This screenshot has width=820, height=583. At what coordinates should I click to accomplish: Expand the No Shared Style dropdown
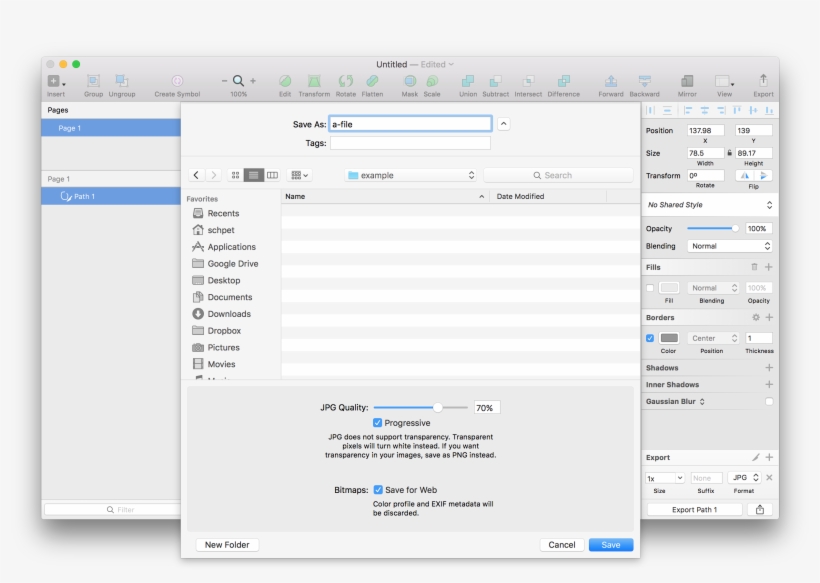(x=709, y=205)
